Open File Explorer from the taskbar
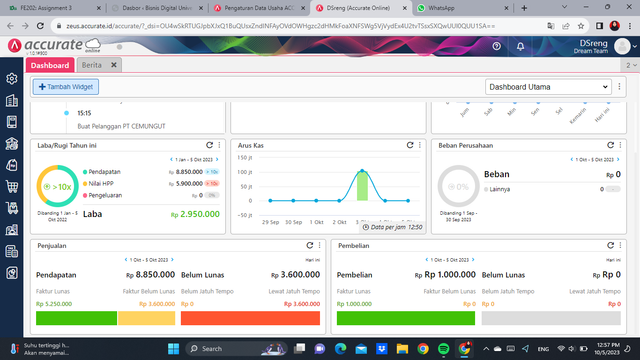Viewport: 640px width, 360px height. (x=402, y=349)
